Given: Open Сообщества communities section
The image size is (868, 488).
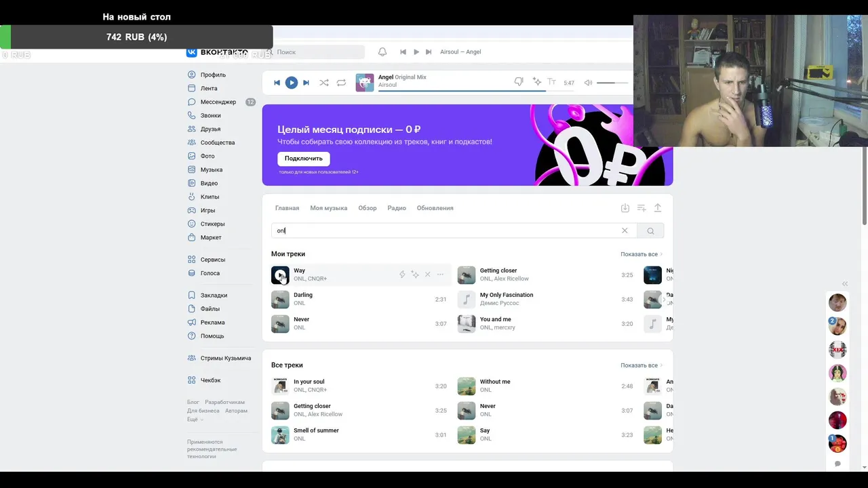Looking at the screenshot, I should pyautogui.click(x=218, y=142).
